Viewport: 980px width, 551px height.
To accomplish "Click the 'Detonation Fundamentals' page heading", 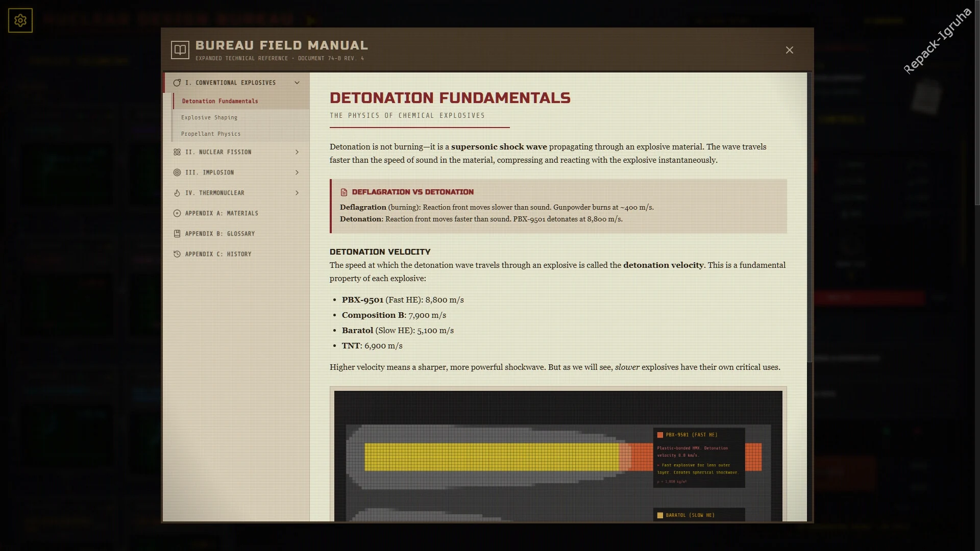I will click(450, 98).
